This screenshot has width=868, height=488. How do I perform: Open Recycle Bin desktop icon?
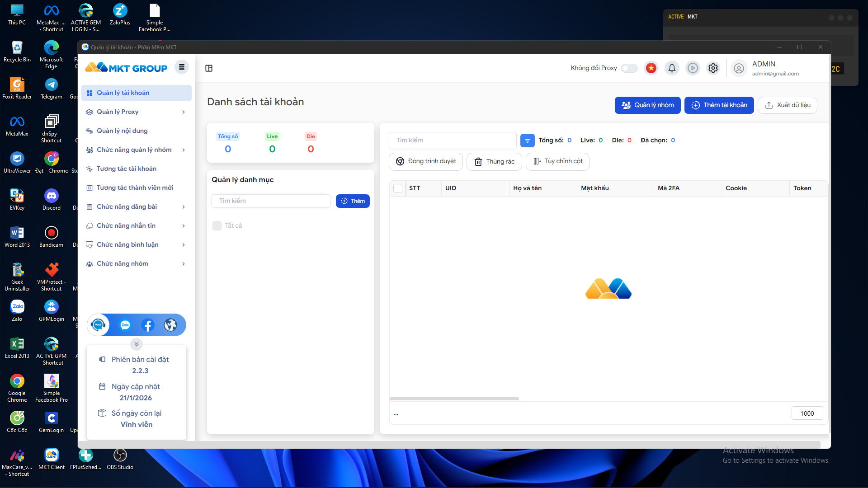17,51
